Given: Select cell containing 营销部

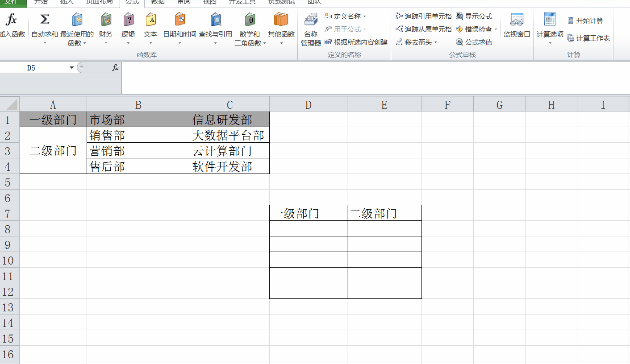Looking at the screenshot, I should [x=138, y=151].
